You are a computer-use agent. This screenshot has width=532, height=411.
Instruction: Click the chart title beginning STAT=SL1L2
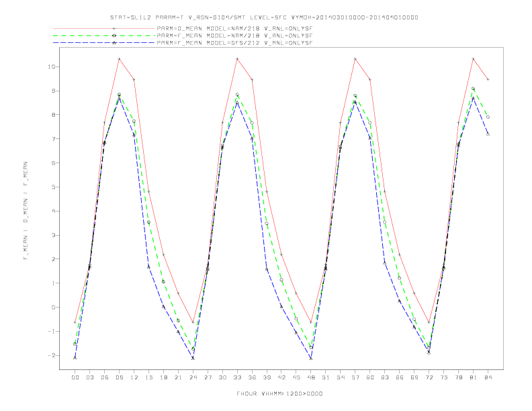point(264,17)
